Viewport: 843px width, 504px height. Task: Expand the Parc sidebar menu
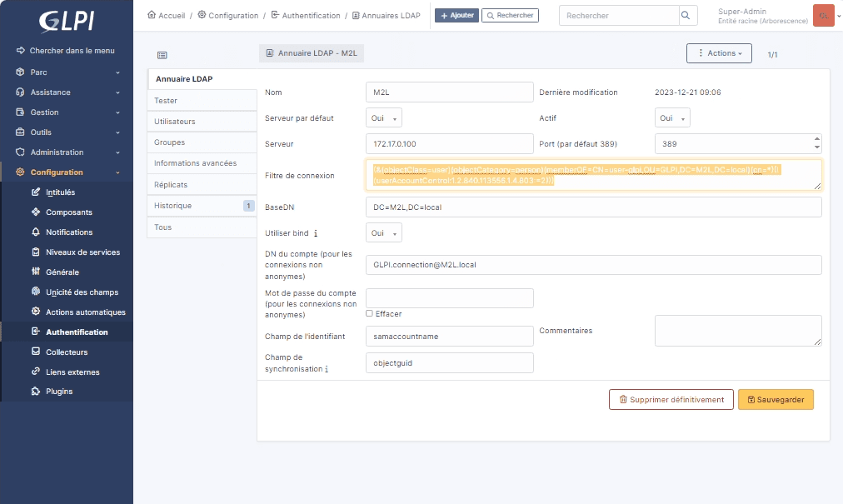(x=67, y=72)
